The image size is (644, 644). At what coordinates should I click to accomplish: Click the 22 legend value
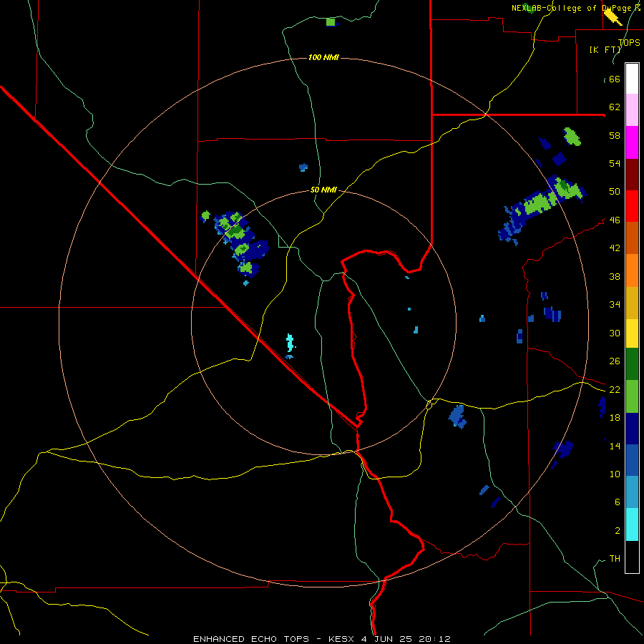pos(615,389)
